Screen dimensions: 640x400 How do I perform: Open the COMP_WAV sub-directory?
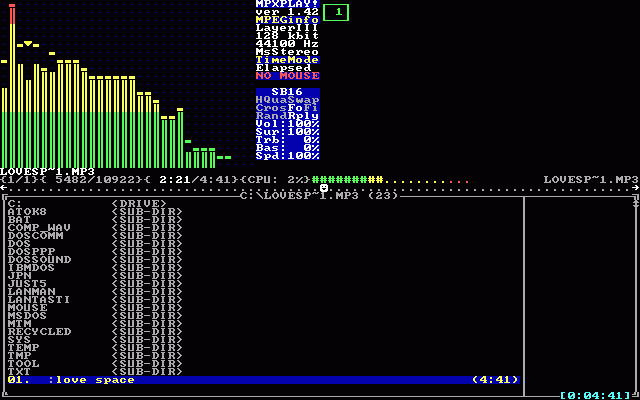(x=40, y=227)
